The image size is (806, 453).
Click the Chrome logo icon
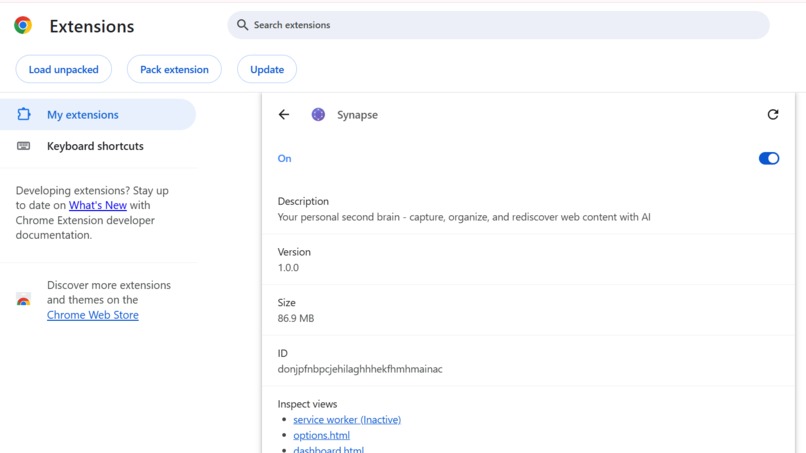[x=23, y=25]
